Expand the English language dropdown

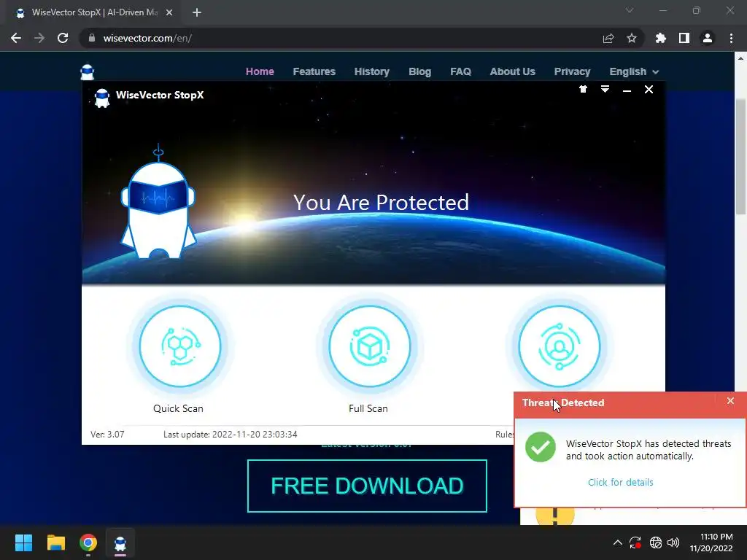click(x=634, y=71)
